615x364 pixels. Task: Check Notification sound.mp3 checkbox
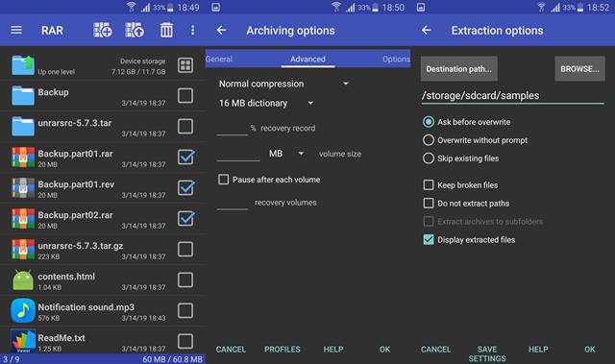[185, 310]
